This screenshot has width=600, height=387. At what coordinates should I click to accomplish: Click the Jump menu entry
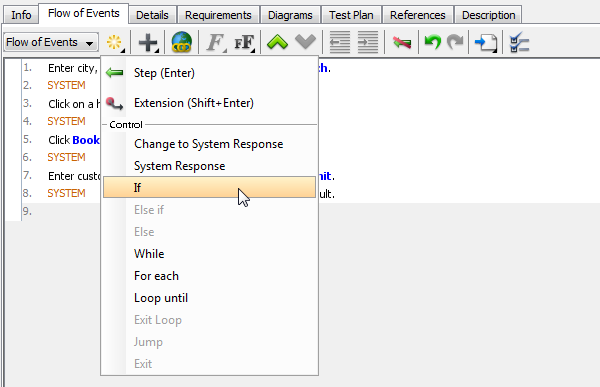click(209, 342)
